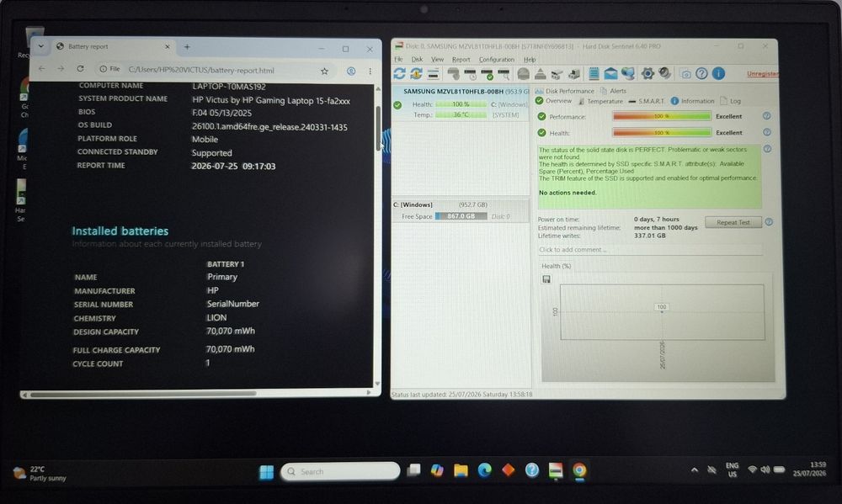
Task: Click the help icon beside the Performance bar
Action: point(767,116)
